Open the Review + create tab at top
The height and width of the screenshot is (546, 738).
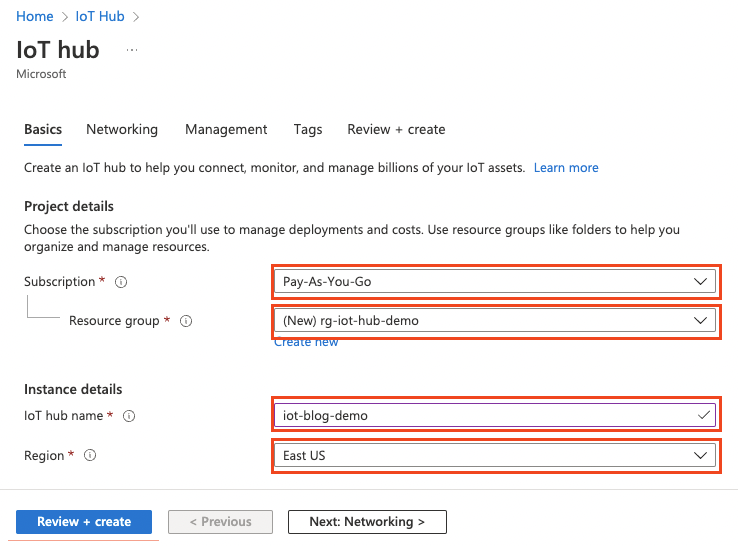[396, 129]
